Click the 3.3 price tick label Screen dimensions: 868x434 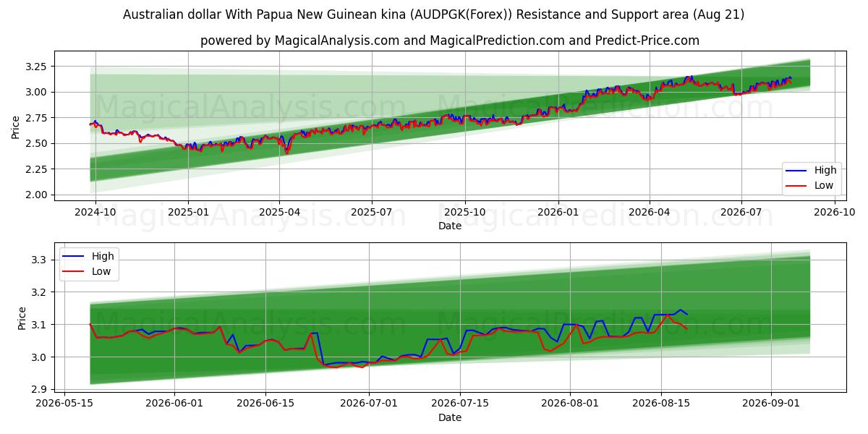[40, 260]
